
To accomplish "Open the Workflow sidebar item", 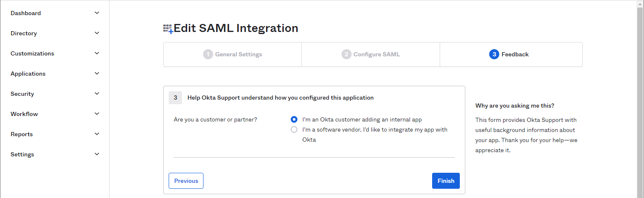I will (x=24, y=114).
